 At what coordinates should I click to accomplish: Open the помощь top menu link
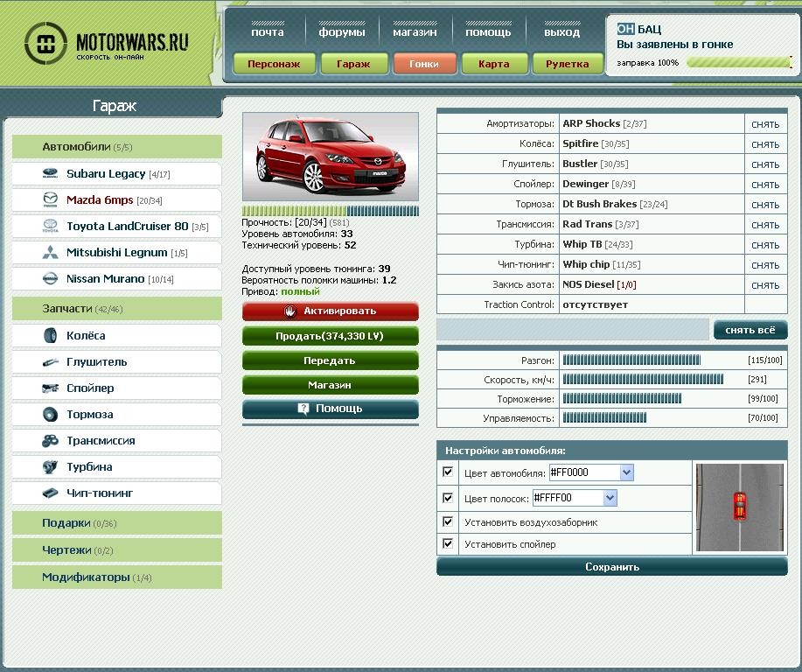(488, 31)
